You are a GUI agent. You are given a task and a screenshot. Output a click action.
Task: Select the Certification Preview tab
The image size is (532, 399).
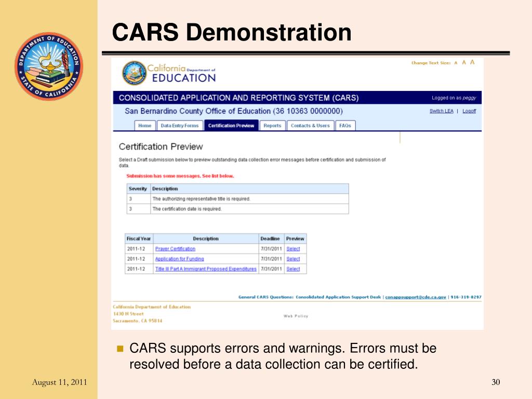[231, 126]
